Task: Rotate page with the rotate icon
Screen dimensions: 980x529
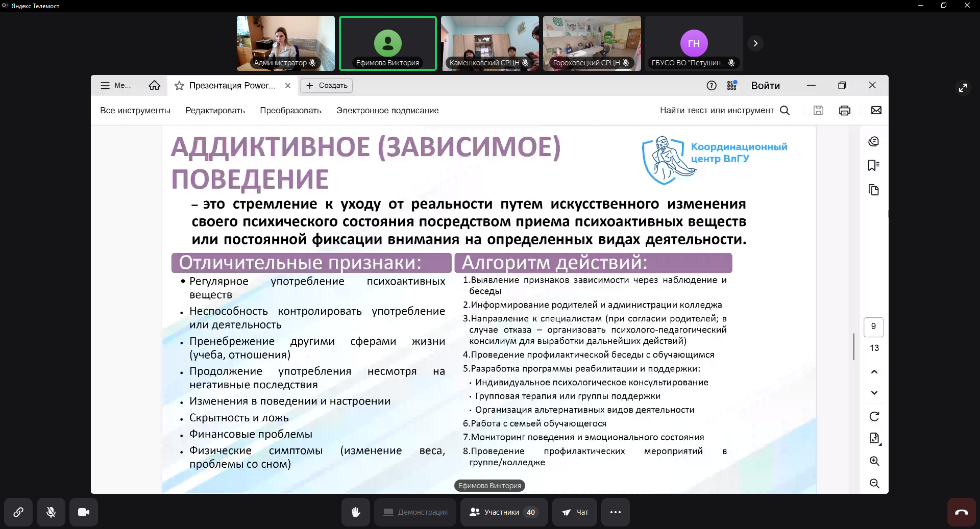Action: tap(874, 417)
